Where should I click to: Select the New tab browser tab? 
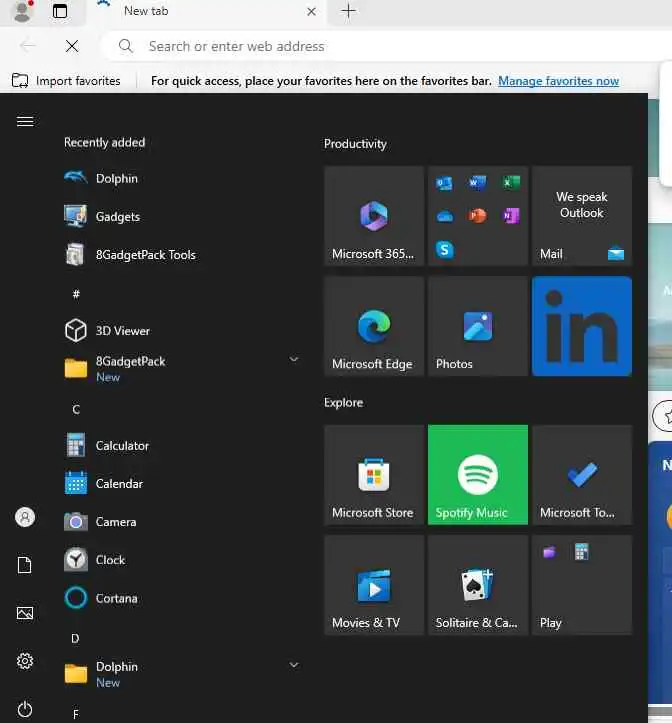(206, 12)
